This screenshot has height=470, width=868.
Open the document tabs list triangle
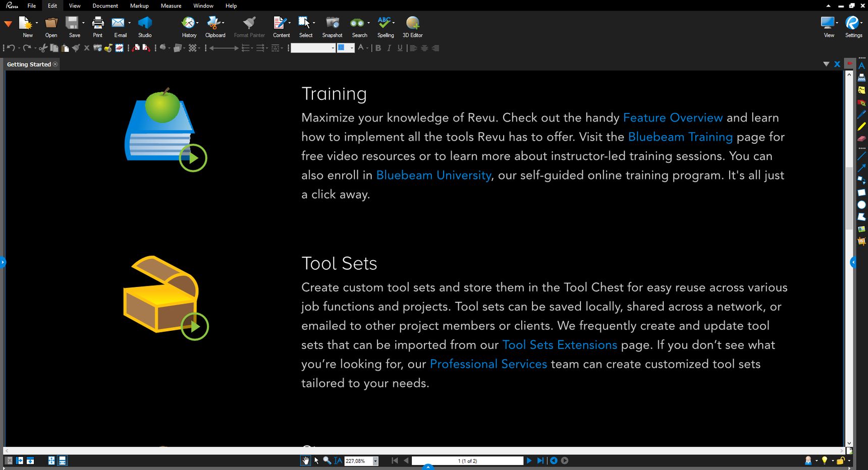[x=826, y=64]
